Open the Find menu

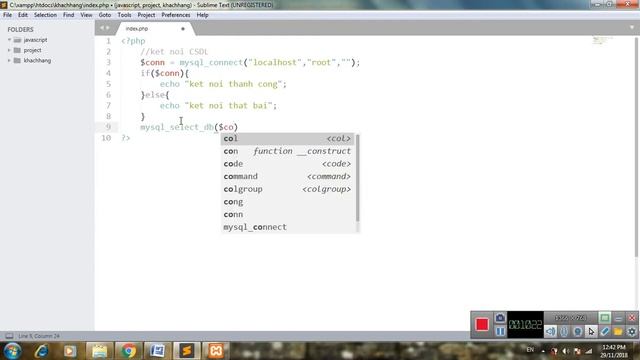point(69,15)
